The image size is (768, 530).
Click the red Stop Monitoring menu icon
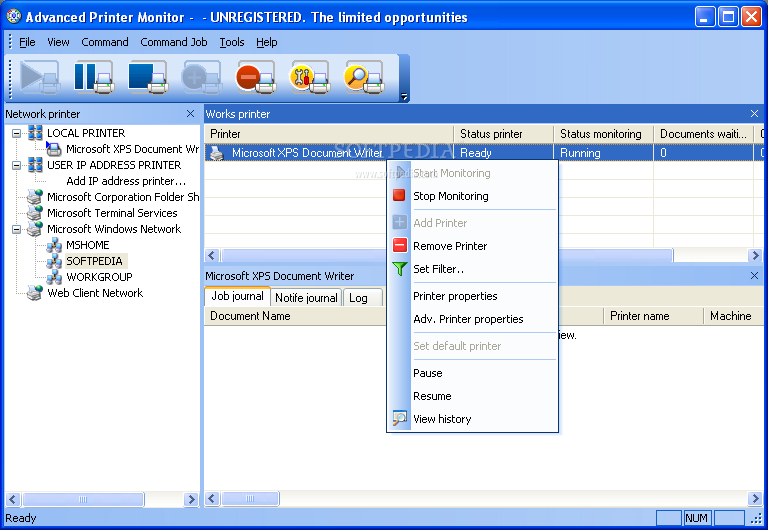pos(399,195)
